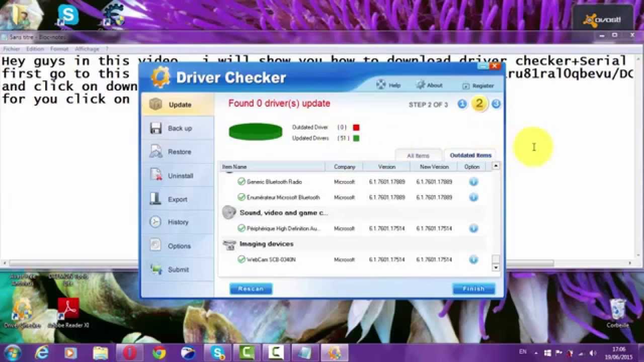Click the Sound, video and game category icon

pos(229,212)
